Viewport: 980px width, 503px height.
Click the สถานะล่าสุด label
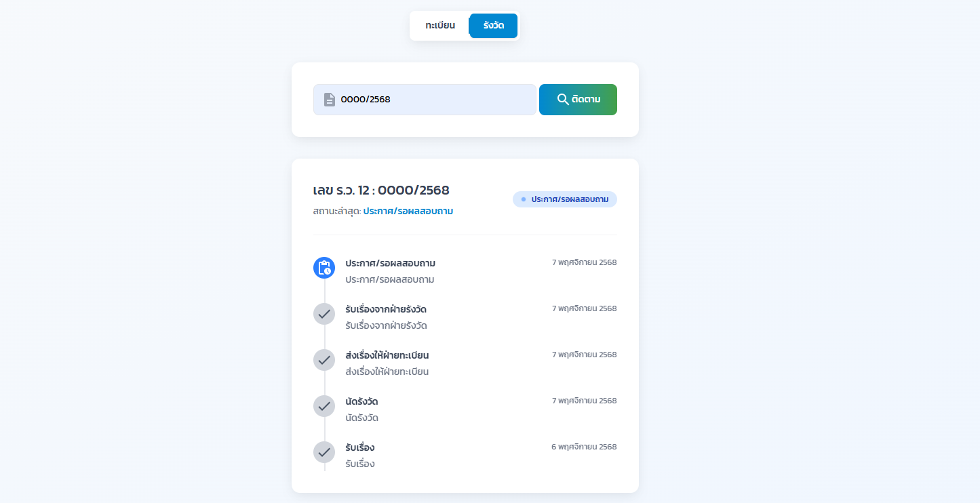point(337,211)
